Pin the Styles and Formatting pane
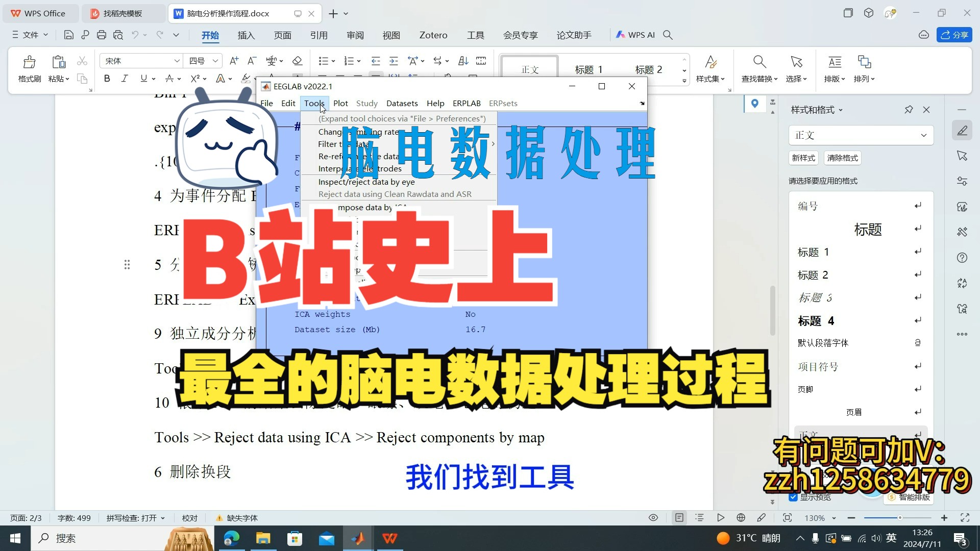980x551 pixels. [x=909, y=110]
